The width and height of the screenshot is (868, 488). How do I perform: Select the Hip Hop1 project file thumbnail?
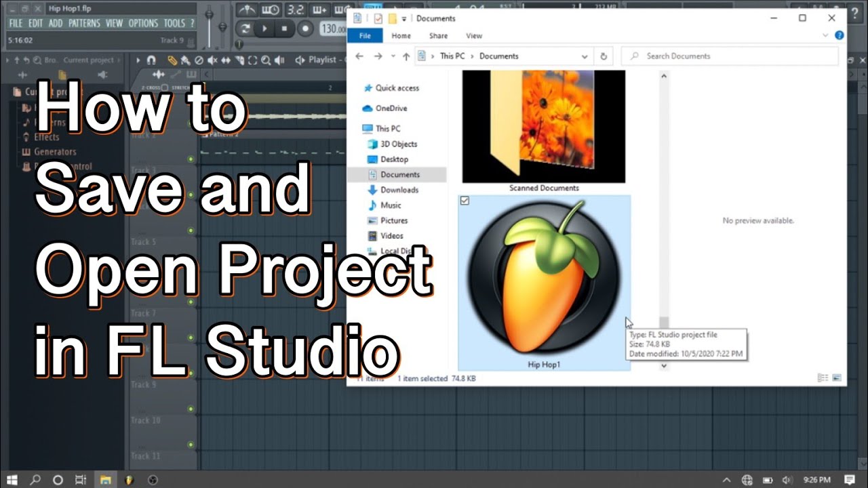544,283
